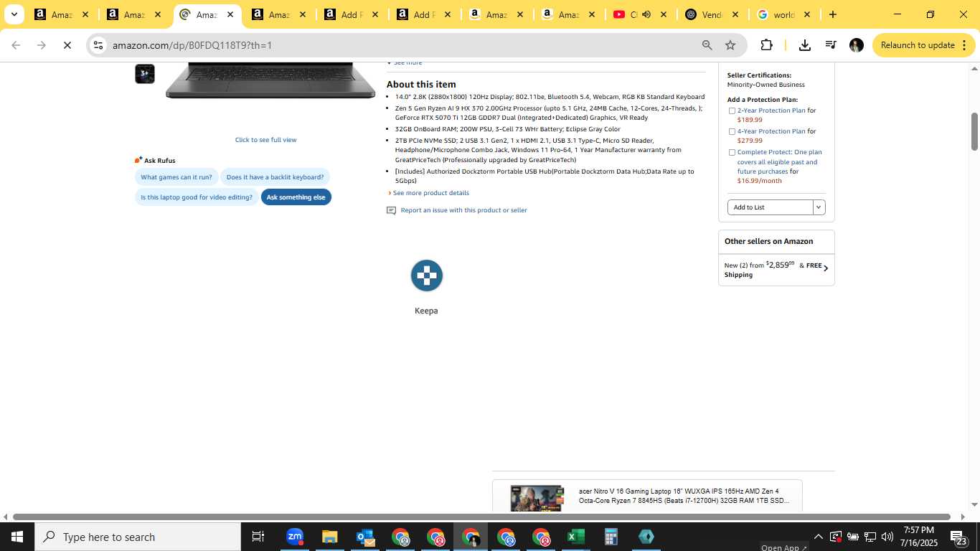Click the Add to List button
980x551 pixels.
coord(771,207)
